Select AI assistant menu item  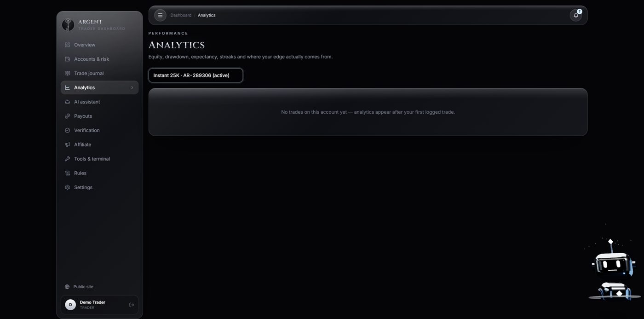[99, 102]
